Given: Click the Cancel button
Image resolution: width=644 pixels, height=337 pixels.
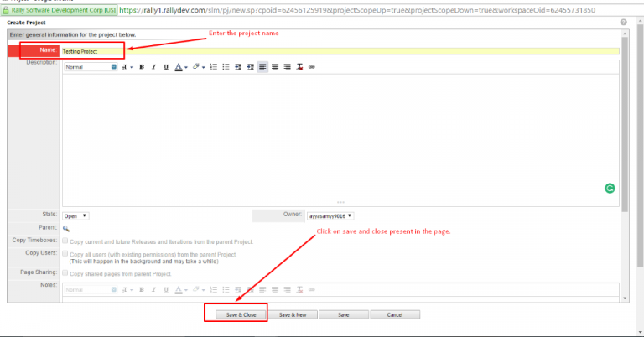Looking at the screenshot, I should [395, 314].
